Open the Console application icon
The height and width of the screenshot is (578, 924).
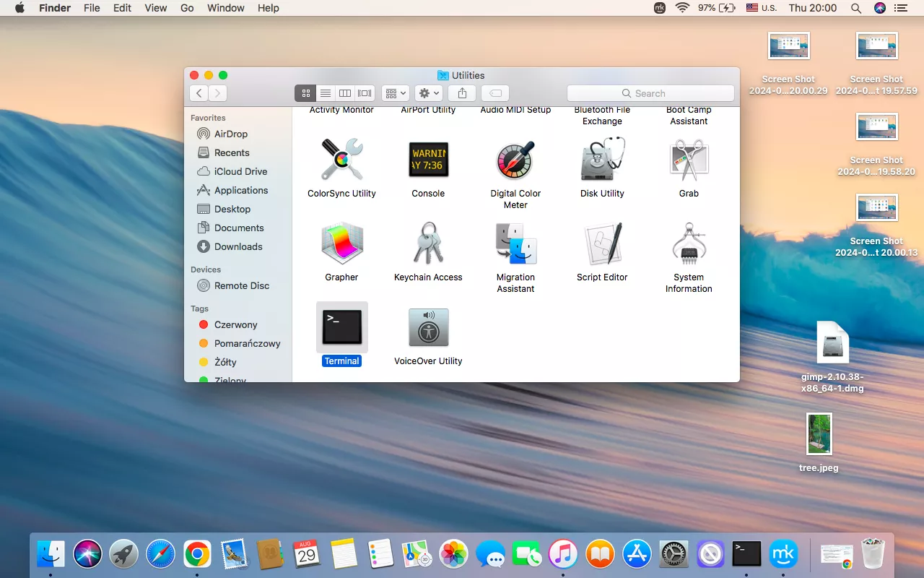tap(428, 160)
